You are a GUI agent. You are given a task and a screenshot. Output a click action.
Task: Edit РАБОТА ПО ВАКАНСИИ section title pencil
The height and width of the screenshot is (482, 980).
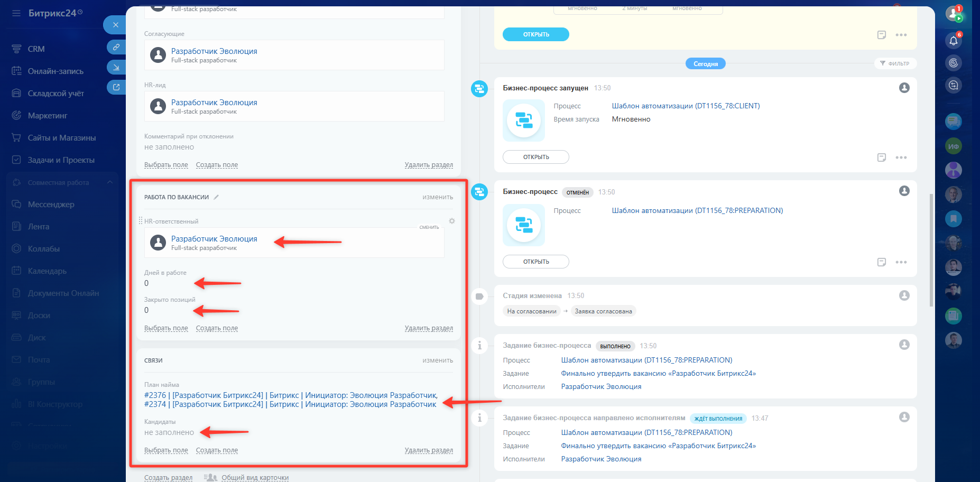point(216,197)
